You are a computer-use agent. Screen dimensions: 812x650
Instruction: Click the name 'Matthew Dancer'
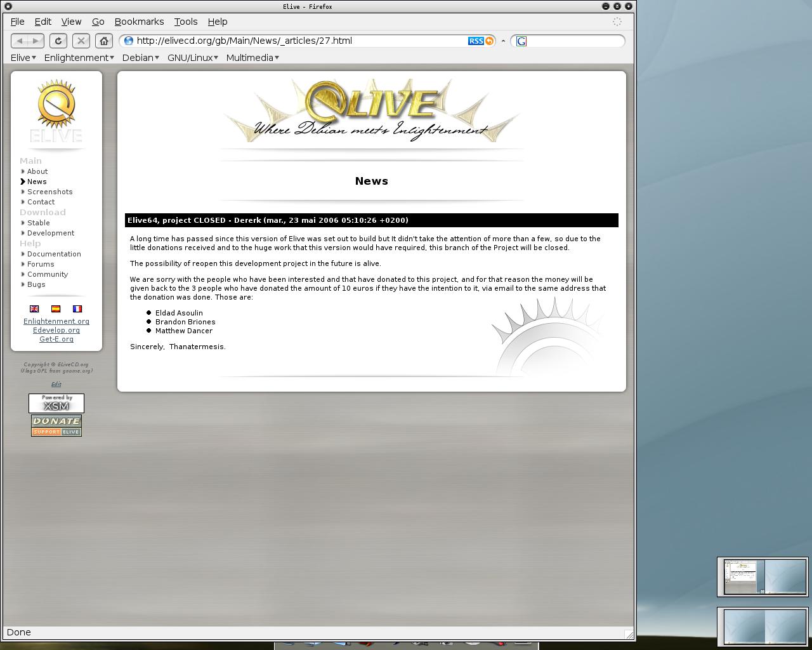click(x=184, y=331)
